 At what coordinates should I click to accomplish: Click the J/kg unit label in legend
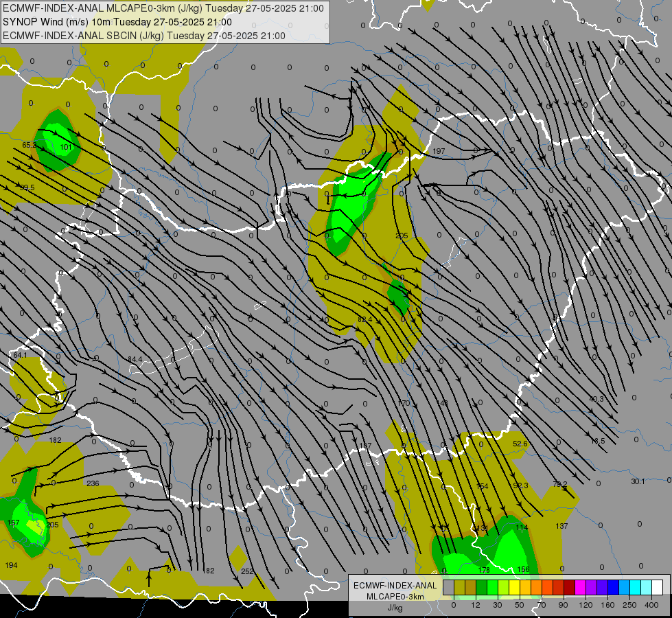[x=395, y=608]
